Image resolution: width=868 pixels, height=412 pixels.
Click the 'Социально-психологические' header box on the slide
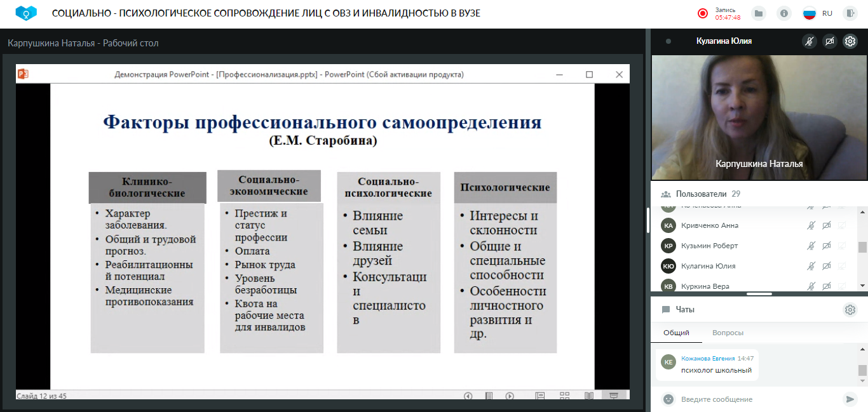388,187
